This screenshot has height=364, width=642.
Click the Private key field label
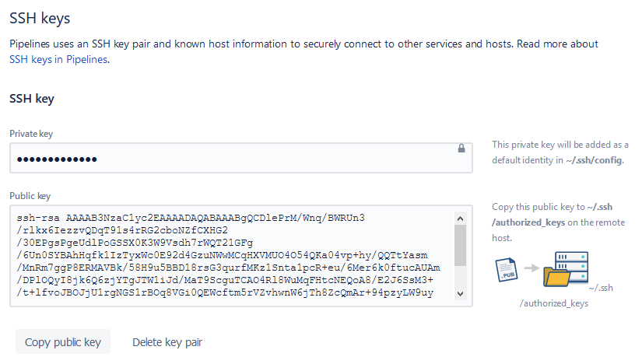(31, 134)
